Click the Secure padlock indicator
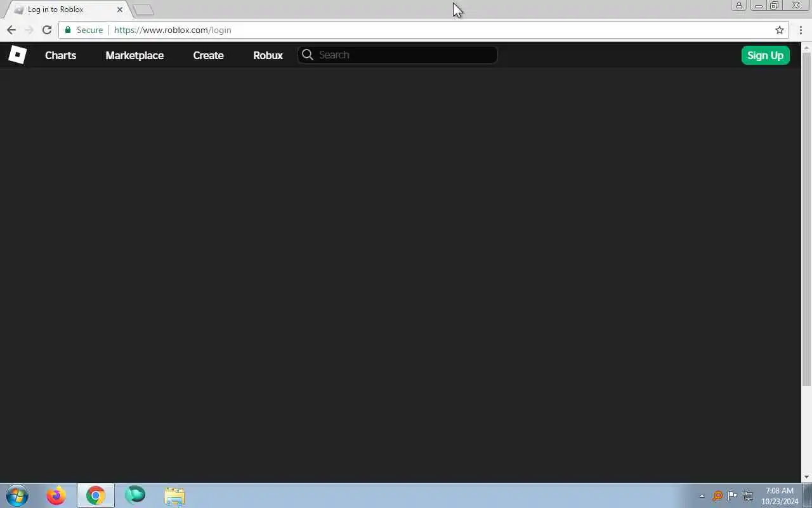 (x=84, y=30)
